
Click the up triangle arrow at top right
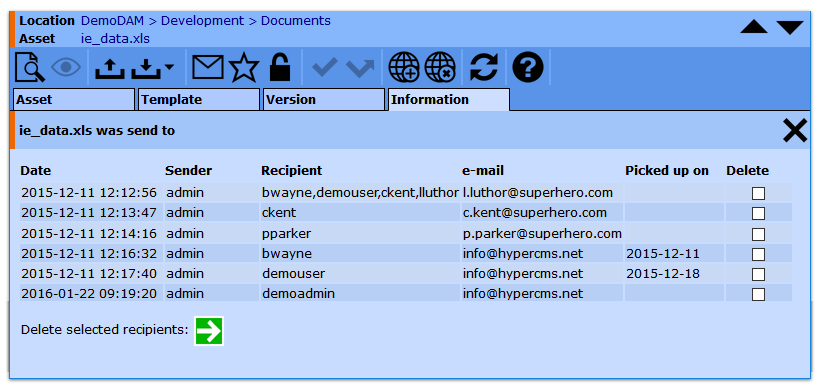click(754, 27)
